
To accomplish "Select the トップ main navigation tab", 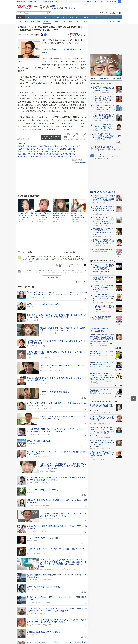I will point(20,17).
